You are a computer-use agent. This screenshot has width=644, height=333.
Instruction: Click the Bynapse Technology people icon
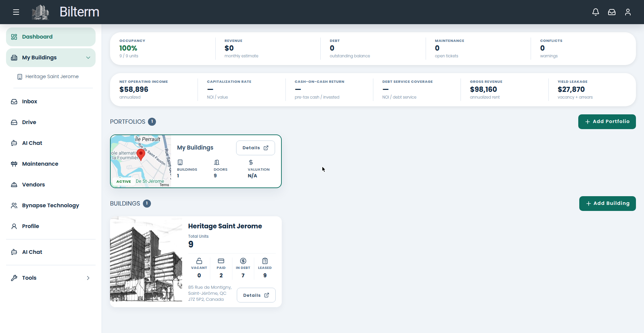14,206
